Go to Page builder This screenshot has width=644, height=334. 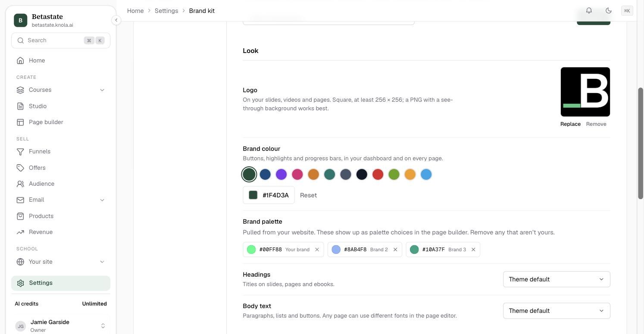coord(61,122)
